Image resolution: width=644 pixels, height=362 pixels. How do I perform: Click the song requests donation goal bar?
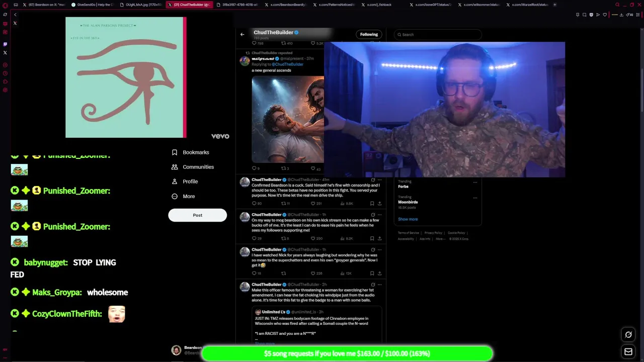point(347,353)
